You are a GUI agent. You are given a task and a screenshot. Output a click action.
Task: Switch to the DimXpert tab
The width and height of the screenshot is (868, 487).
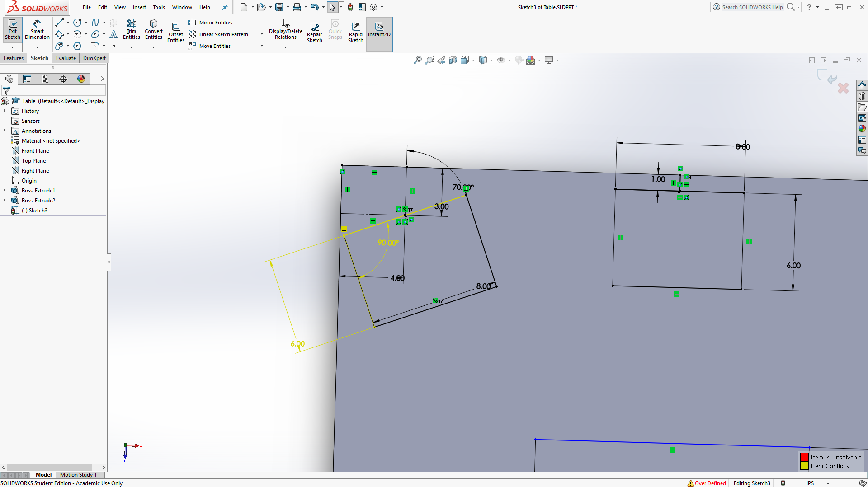point(94,58)
